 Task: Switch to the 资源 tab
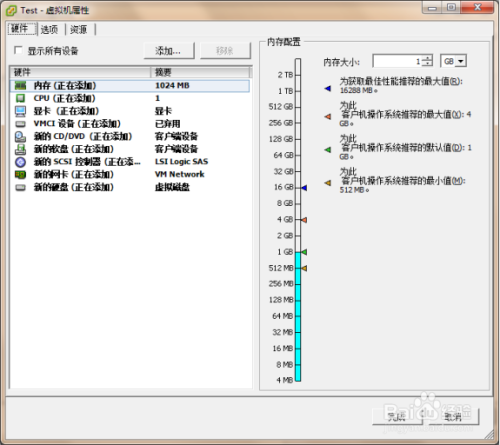tap(79, 29)
